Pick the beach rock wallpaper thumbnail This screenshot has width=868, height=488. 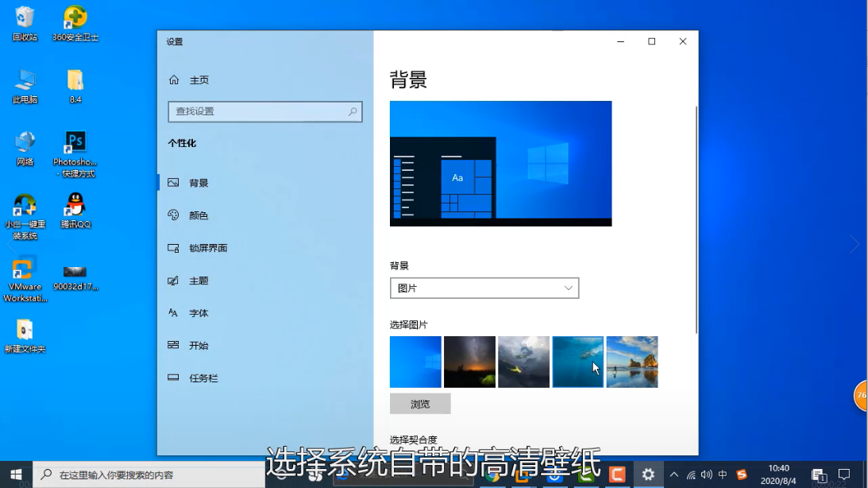pyautogui.click(x=631, y=362)
